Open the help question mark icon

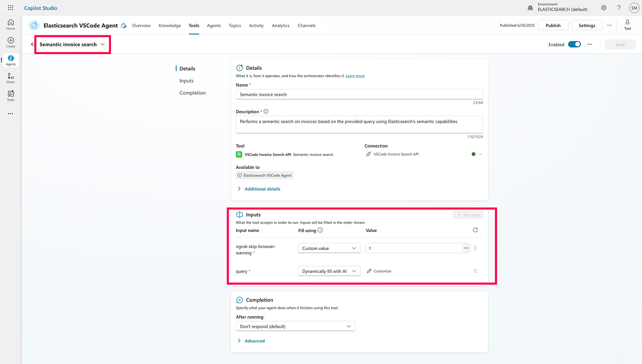619,7
